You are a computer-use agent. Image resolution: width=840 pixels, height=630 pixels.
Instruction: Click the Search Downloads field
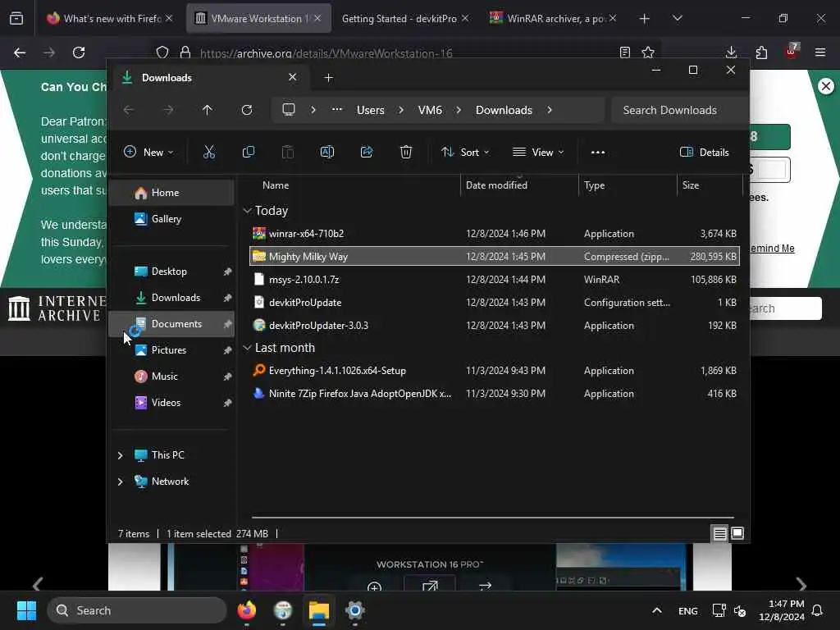679,110
